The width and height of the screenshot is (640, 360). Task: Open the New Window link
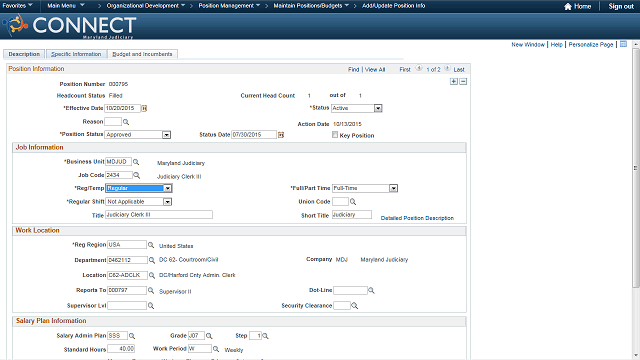pyautogui.click(x=528, y=44)
